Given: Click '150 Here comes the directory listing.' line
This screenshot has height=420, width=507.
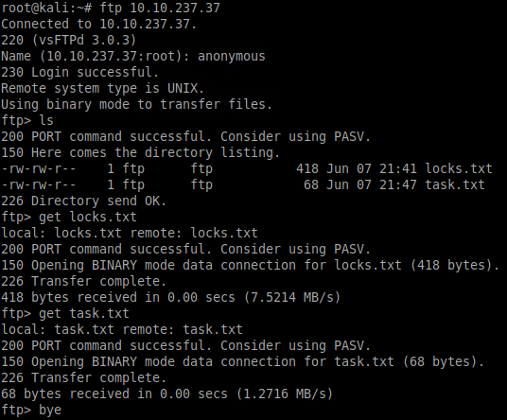Looking at the screenshot, I should [x=141, y=153].
